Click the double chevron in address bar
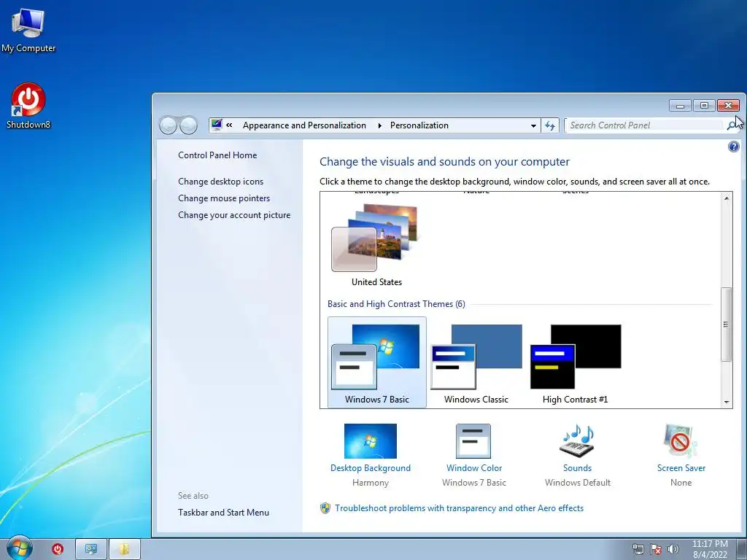The image size is (747, 560). [229, 125]
